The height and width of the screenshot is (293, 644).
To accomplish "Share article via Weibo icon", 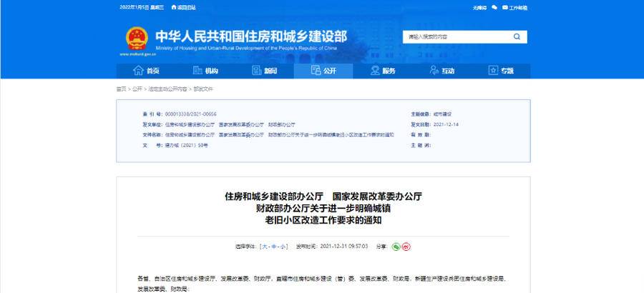I will pos(406,246).
